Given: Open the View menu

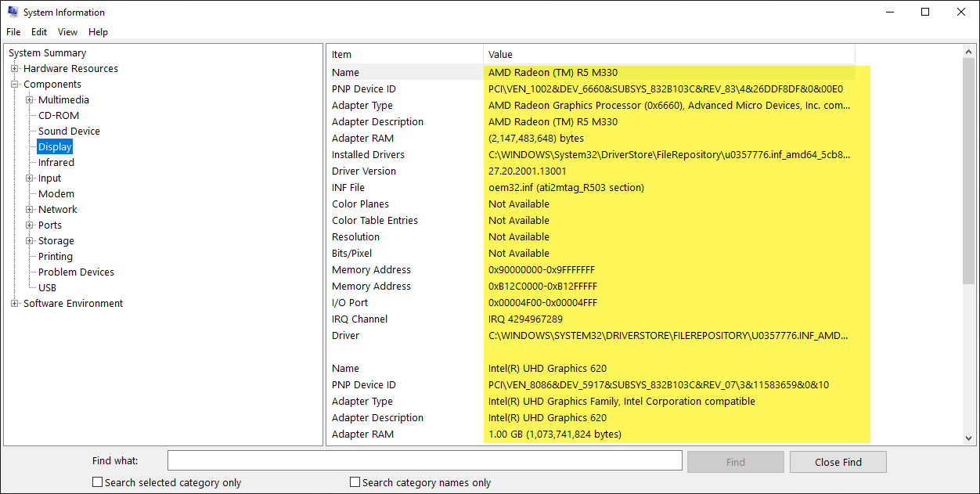Looking at the screenshot, I should (68, 32).
